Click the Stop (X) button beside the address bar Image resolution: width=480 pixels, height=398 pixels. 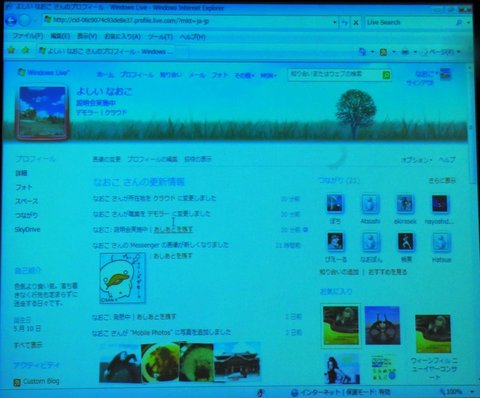(356, 22)
